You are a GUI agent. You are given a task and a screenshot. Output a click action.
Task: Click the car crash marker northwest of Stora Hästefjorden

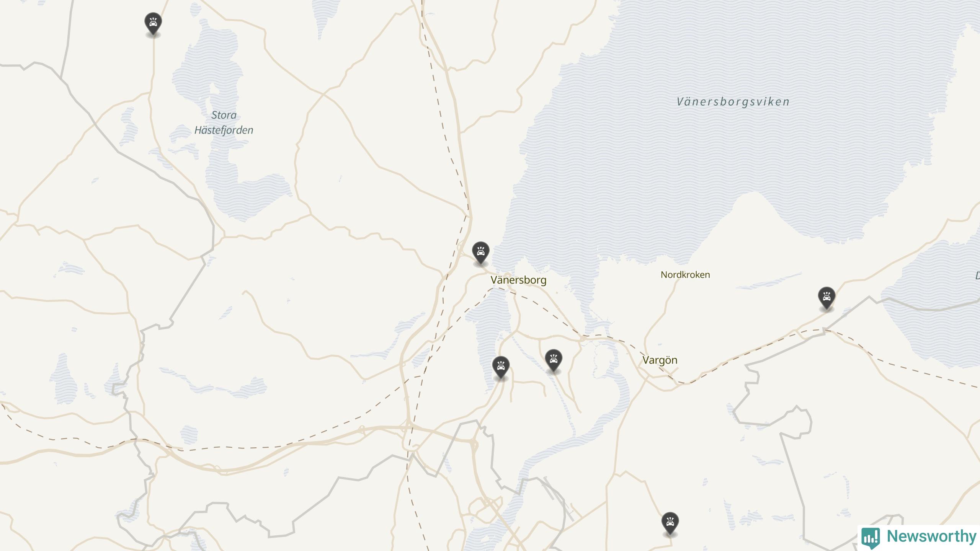pos(153,24)
